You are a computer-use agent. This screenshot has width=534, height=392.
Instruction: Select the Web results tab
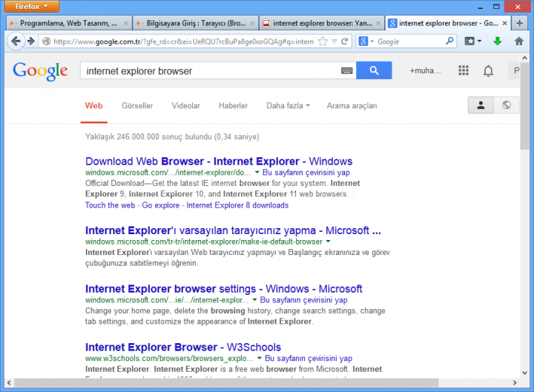(94, 106)
